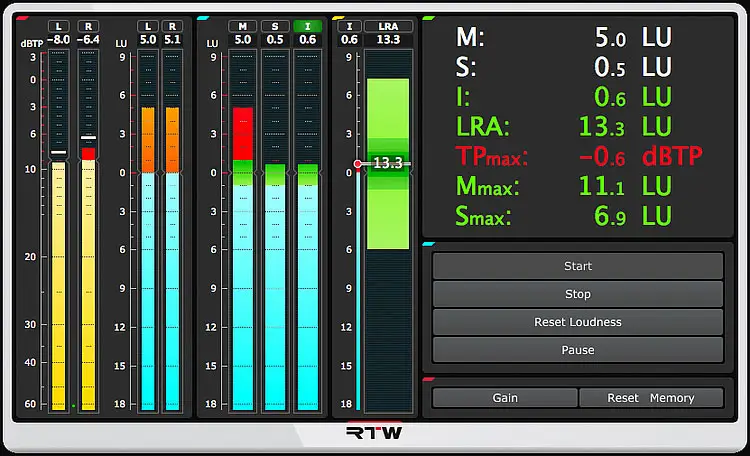Click the orange segment of the left LU channel bar
750x456 pixels.
[x=148, y=140]
